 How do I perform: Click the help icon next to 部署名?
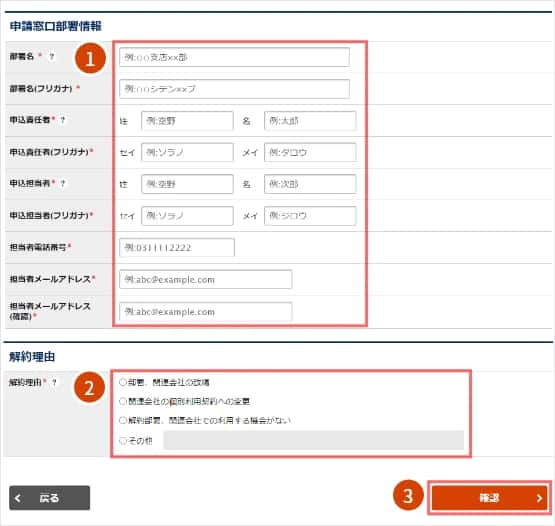coord(52,56)
